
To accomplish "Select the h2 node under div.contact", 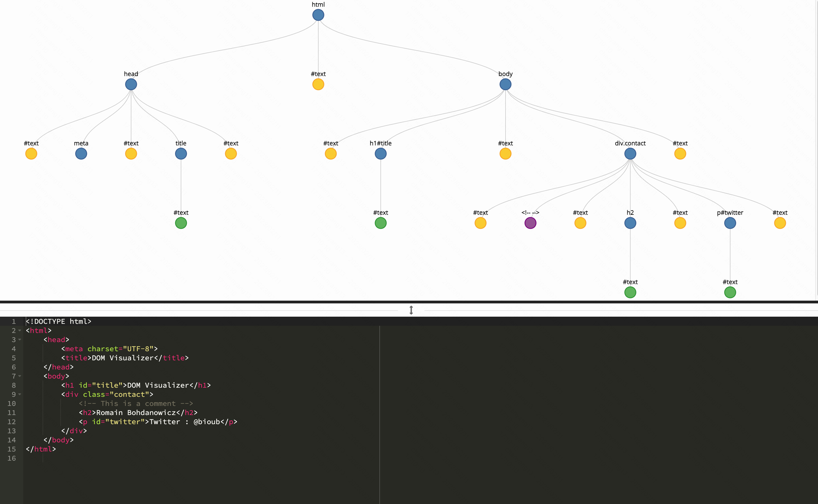I will click(630, 223).
